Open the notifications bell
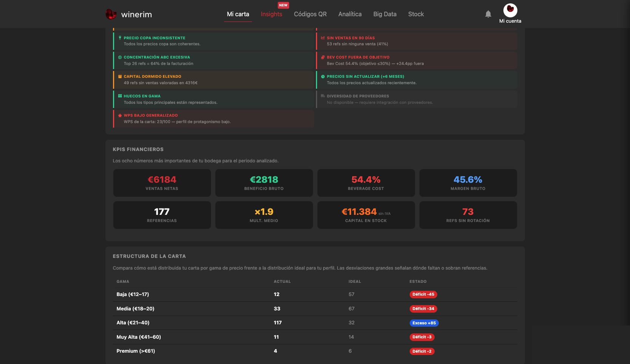This screenshot has width=630, height=364. click(488, 14)
